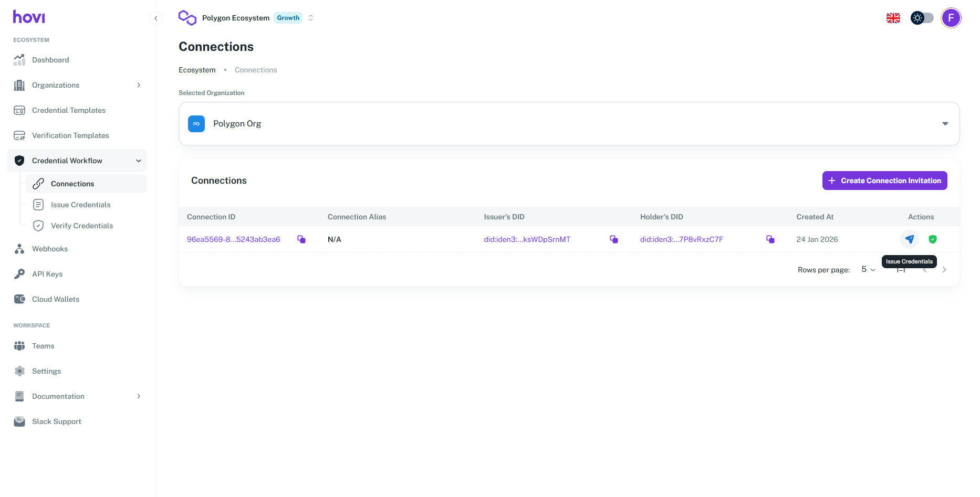
Task: Open Issue Credentials in sidebar
Action: (x=80, y=205)
